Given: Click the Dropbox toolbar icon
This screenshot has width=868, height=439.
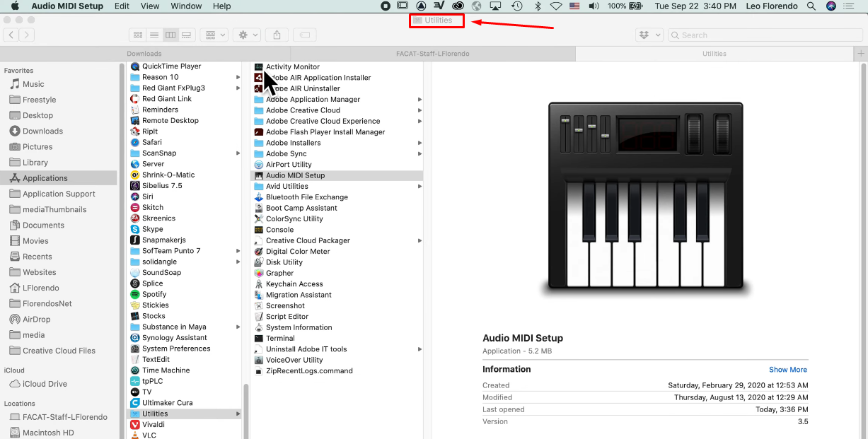Looking at the screenshot, I should (649, 35).
